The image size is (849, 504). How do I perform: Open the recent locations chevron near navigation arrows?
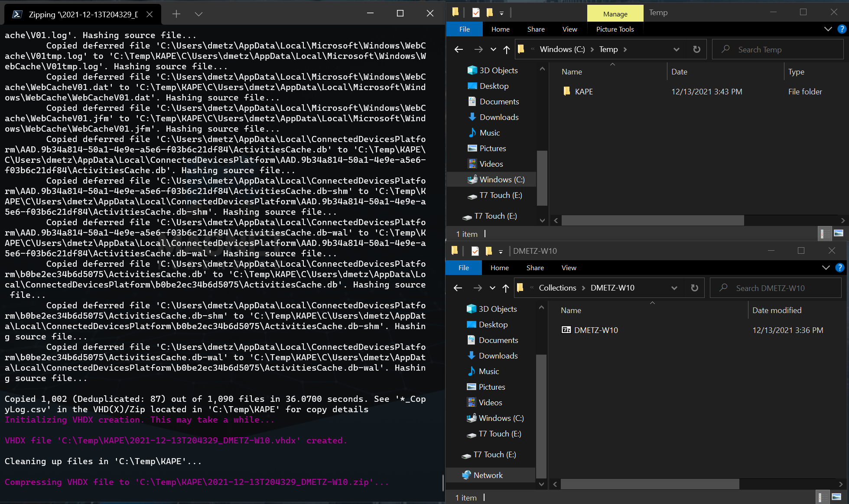pyautogui.click(x=493, y=49)
